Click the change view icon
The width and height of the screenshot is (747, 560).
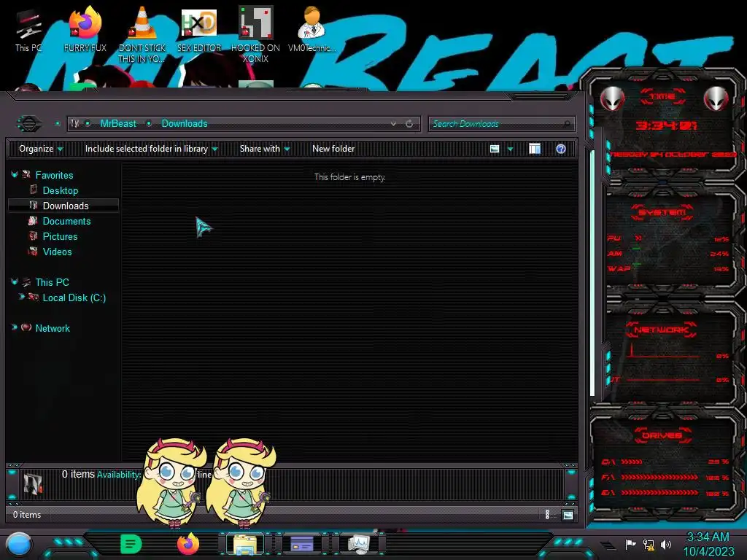click(495, 149)
